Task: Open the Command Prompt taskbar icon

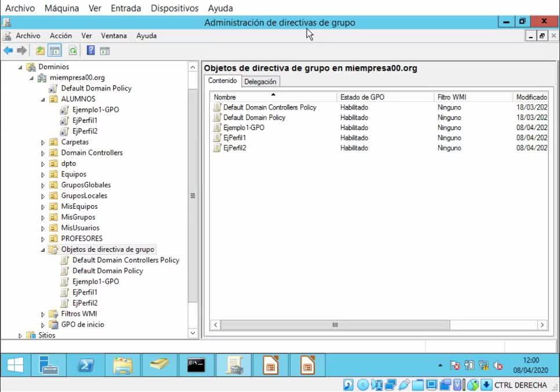Action: (196, 365)
